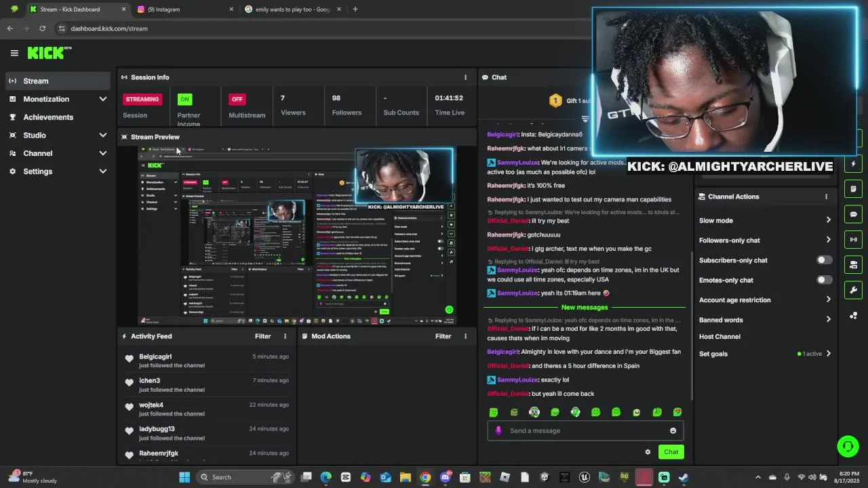Toggle Subscribers-only chat switch

(x=824, y=260)
